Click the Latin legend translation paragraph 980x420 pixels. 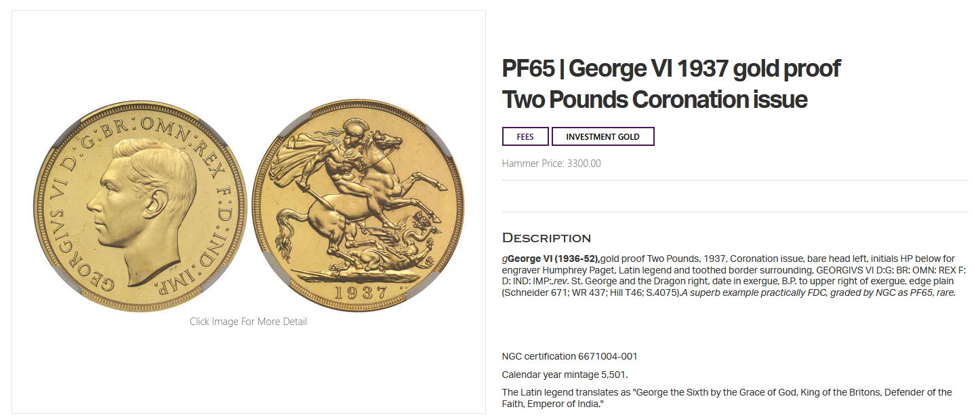coord(727,398)
